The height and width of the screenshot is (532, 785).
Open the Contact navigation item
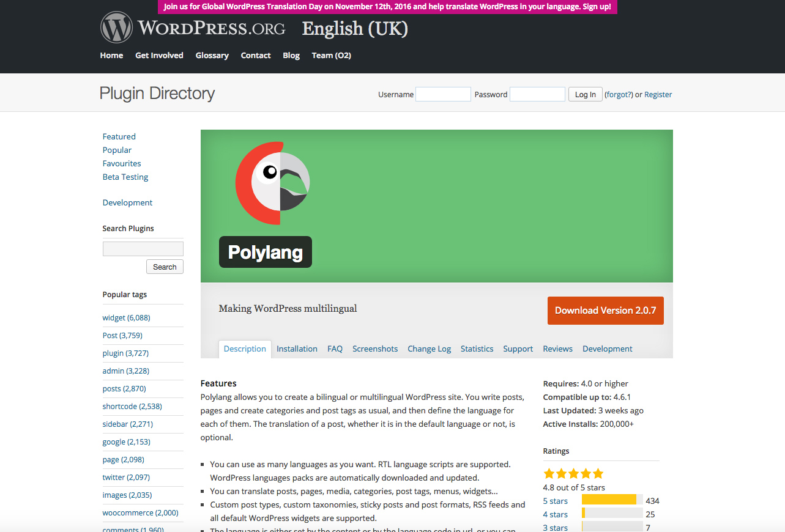256,55
